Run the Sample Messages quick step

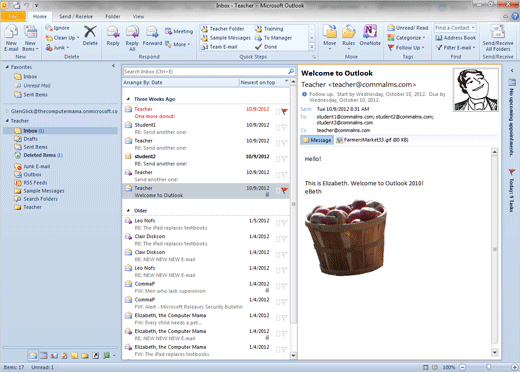[x=226, y=38]
